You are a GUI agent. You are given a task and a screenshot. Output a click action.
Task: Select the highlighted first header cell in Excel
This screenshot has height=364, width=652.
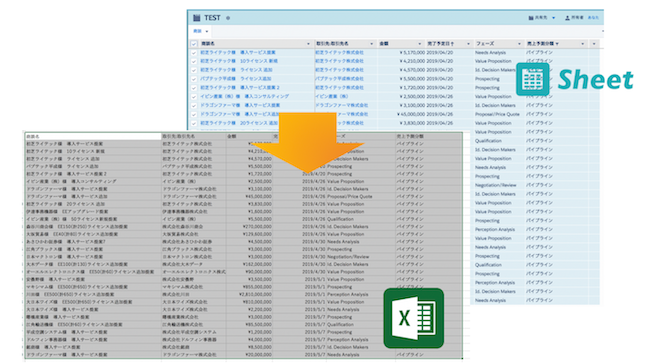pos(93,136)
